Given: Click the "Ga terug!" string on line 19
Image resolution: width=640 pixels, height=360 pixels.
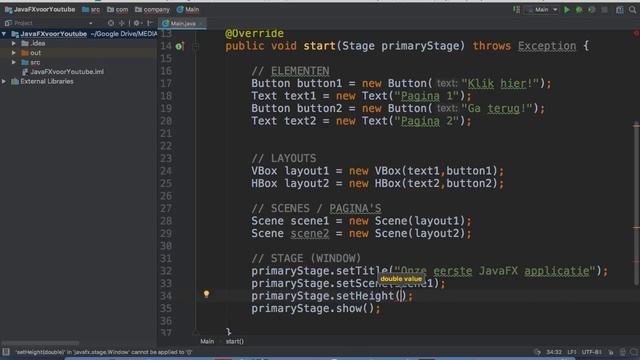Looking at the screenshot, I should coord(497,109).
